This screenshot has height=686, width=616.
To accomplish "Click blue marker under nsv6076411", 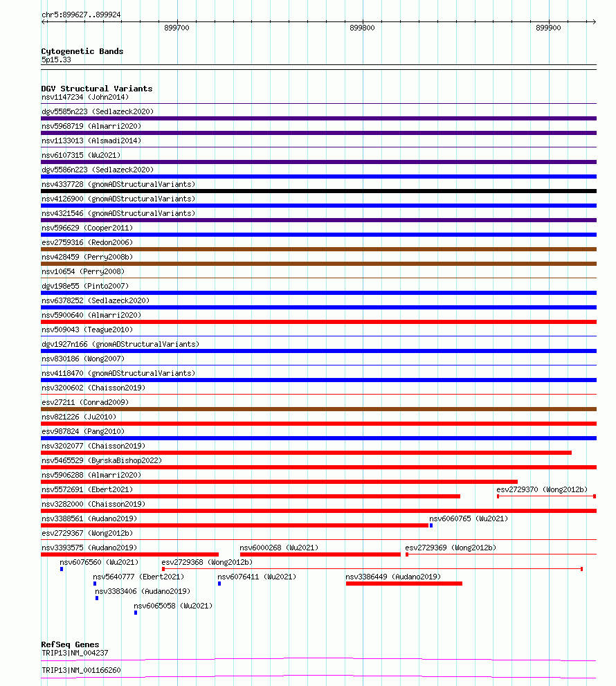I will pos(219,584).
